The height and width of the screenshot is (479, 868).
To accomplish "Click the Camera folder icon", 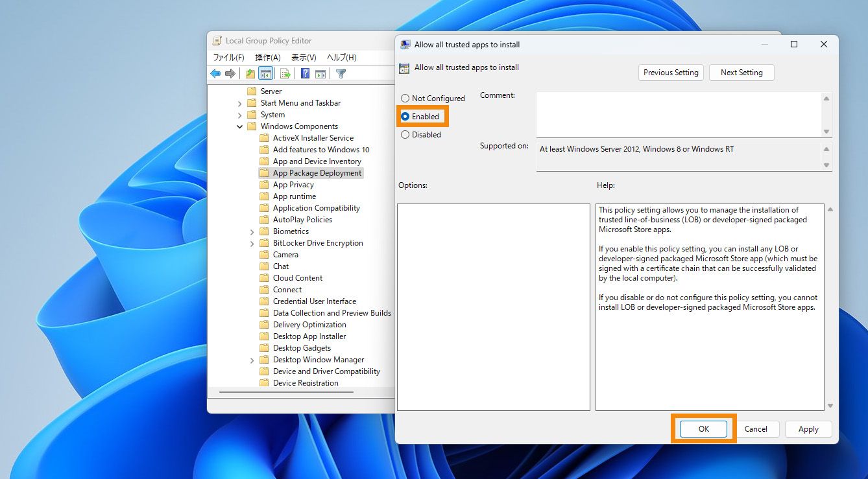I will click(x=264, y=255).
